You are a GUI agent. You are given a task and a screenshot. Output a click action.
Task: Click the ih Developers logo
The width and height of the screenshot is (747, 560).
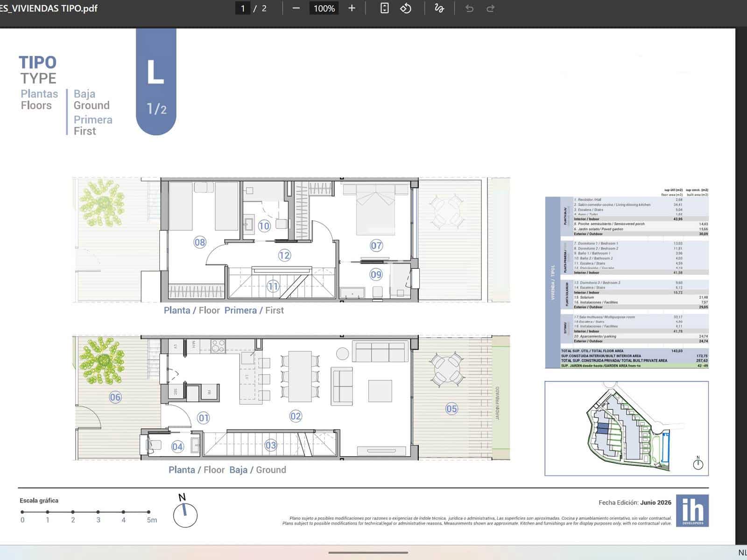coord(692,511)
